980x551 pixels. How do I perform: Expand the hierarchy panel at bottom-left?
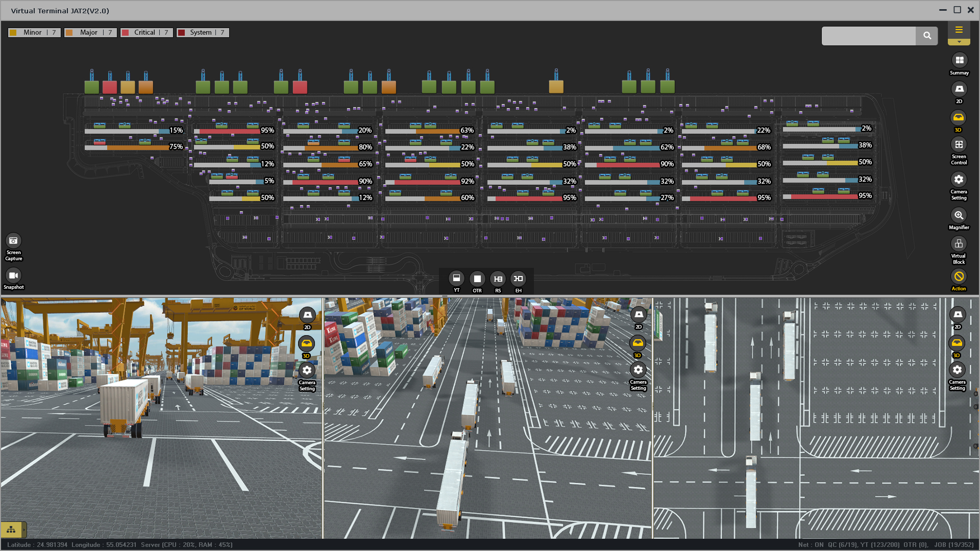11,530
